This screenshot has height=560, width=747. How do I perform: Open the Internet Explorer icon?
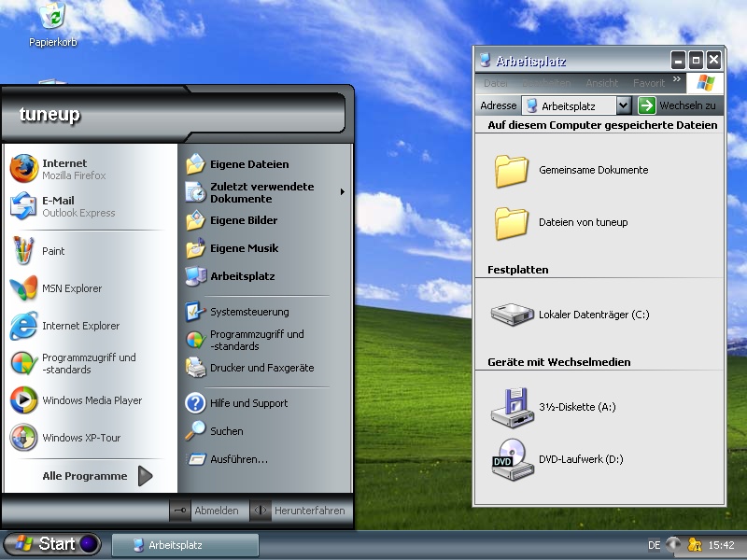pos(24,326)
